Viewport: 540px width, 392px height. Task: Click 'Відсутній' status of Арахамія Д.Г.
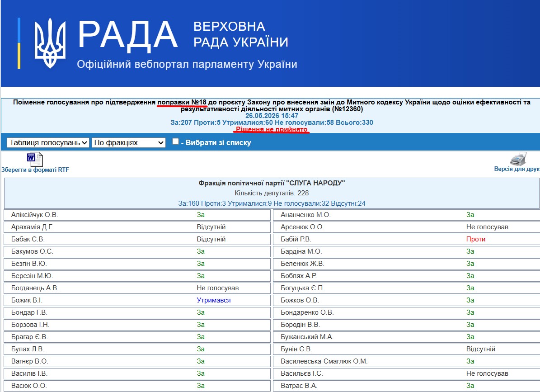211,227
